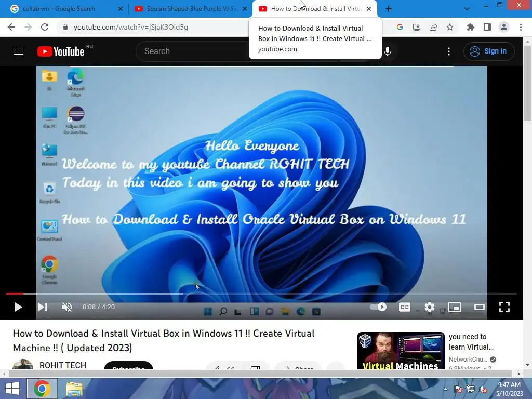Click the video title text
Viewport: 532px width, 399px height.
pyautogui.click(x=164, y=341)
